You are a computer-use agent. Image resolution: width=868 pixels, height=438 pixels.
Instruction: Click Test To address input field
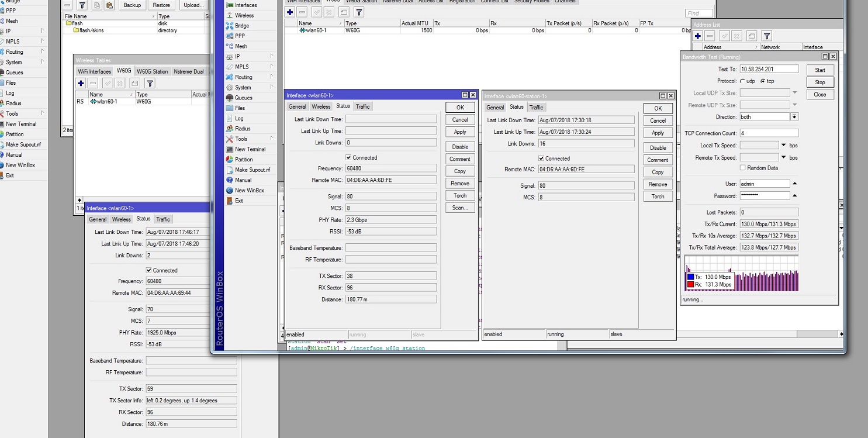point(769,69)
